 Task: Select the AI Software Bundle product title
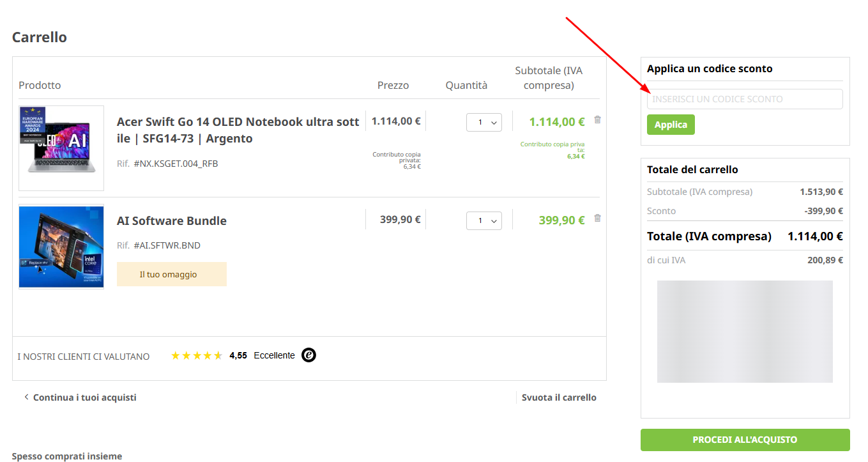(x=172, y=221)
